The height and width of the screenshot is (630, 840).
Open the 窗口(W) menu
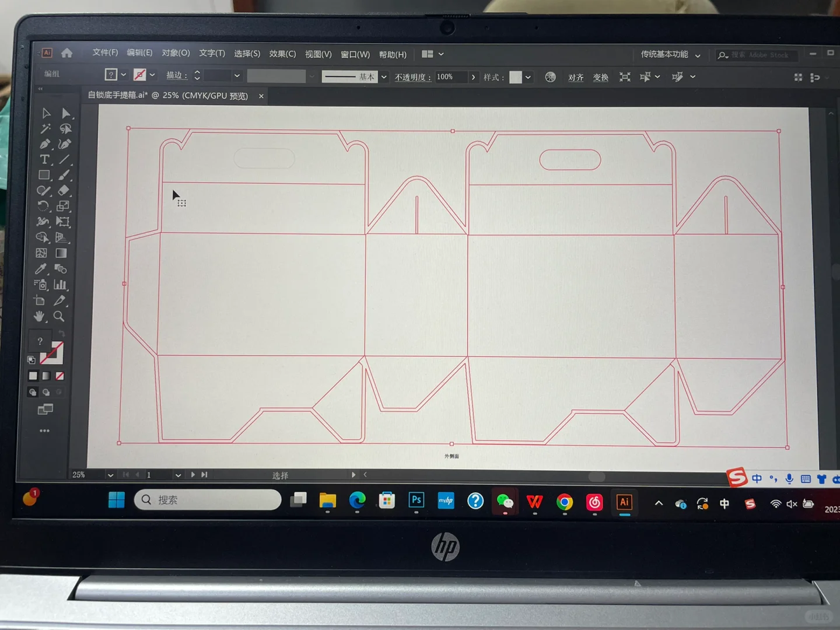coord(355,54)
